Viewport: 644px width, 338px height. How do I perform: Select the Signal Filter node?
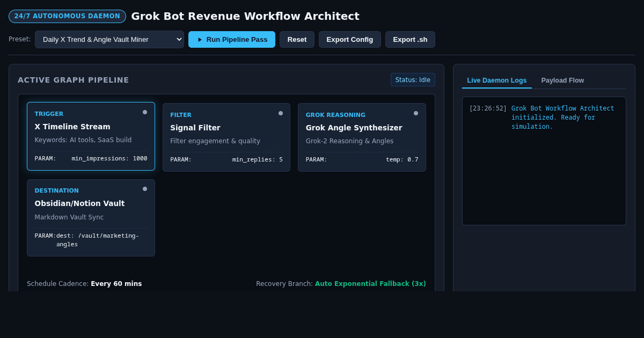tap(226, 137)
